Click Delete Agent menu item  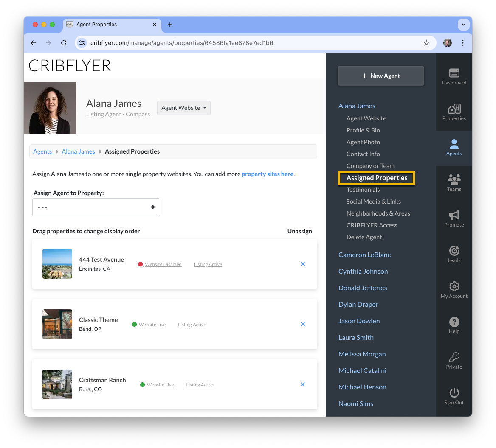364,237
